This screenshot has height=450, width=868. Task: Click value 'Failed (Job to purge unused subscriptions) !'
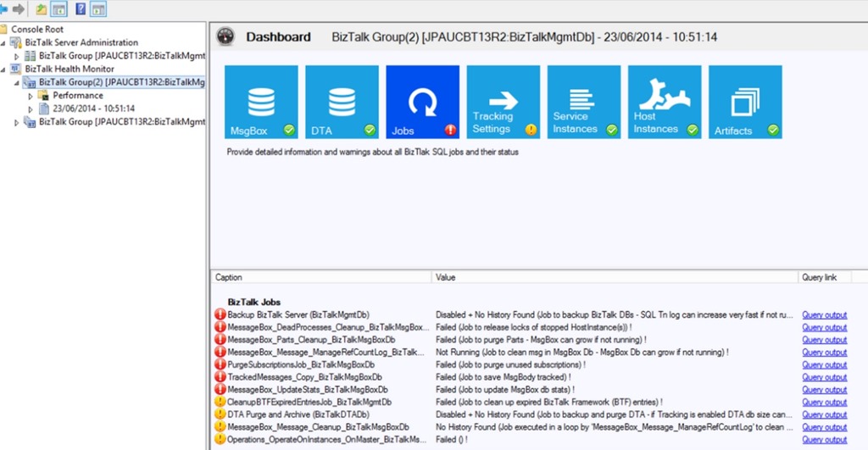point(510,364)
